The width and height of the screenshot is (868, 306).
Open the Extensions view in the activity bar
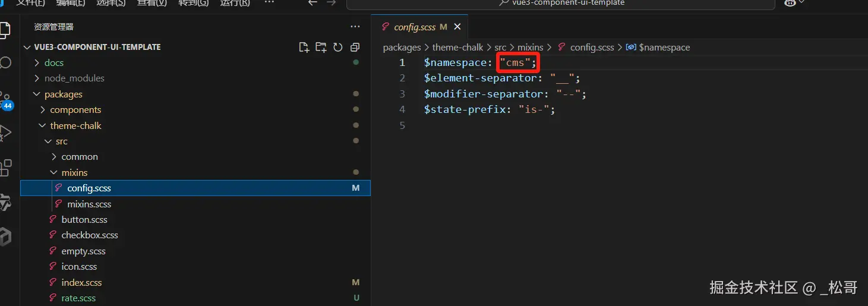coord(5,168)
